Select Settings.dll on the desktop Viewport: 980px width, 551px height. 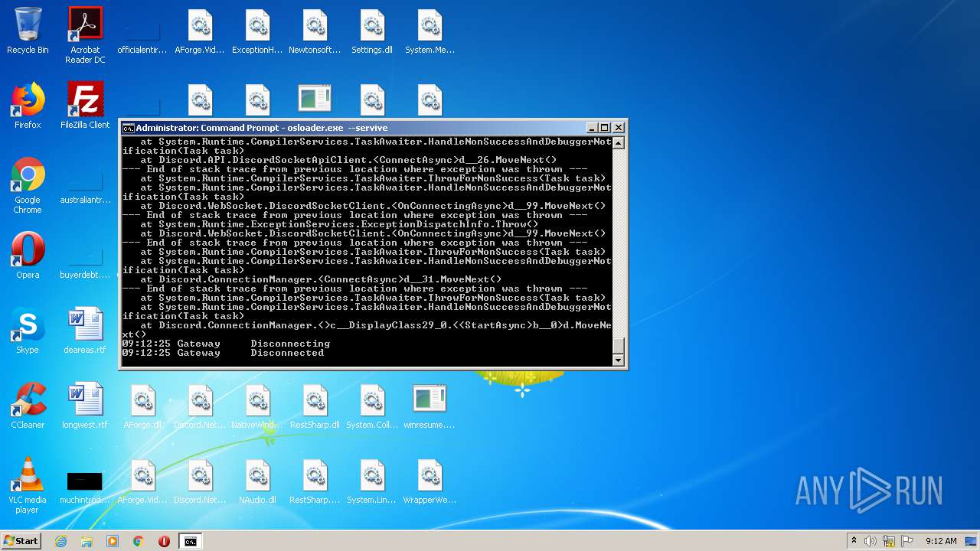372,32
